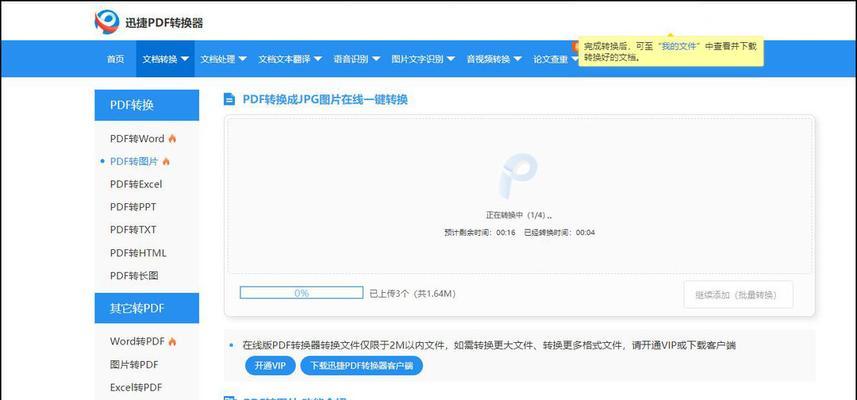This screenshot has width=857, height=400.
Task: Click the 下载迅捷PDF转换器客户端 button
Action: [x=361, y=366]
